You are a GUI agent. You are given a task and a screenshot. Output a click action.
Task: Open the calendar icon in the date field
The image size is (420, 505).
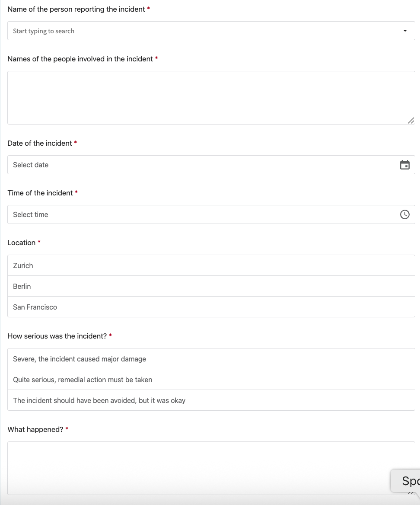click(404, 165)
